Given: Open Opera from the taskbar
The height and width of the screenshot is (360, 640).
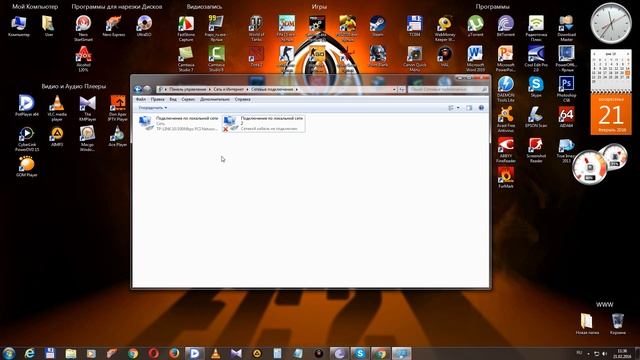Looking at the screenshot, I should [x=153, y=353].
